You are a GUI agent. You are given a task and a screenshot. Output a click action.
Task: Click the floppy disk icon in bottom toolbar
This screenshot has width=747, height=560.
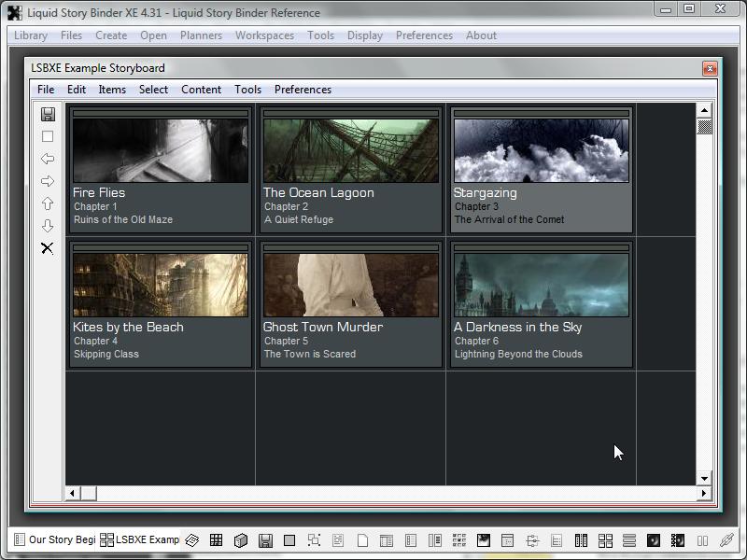(265, 540)
